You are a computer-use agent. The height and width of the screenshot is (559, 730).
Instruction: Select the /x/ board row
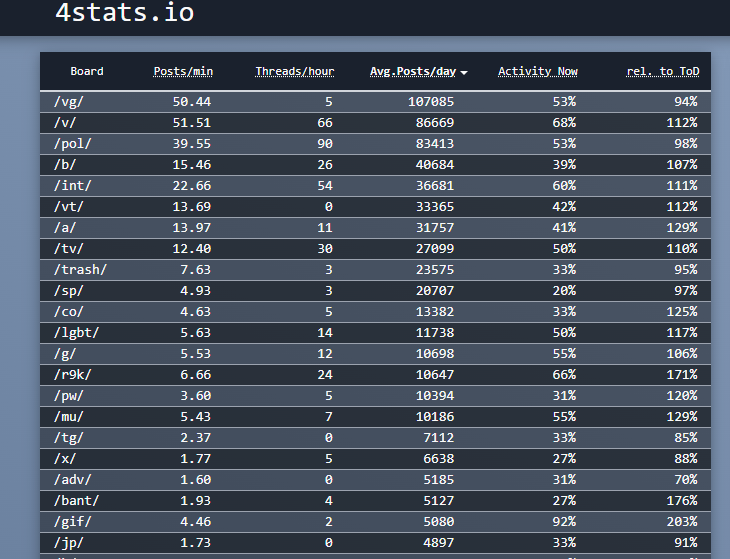tap(375, 458)
